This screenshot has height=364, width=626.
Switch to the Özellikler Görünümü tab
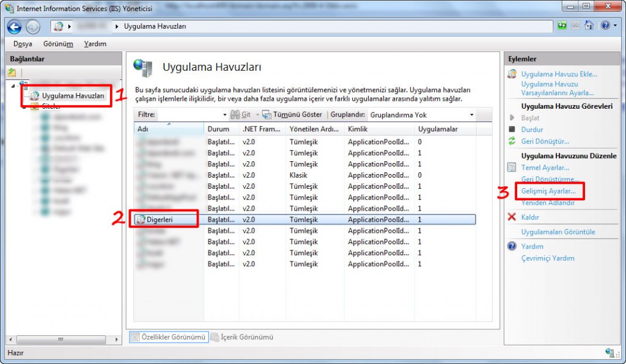click(169, 337)
